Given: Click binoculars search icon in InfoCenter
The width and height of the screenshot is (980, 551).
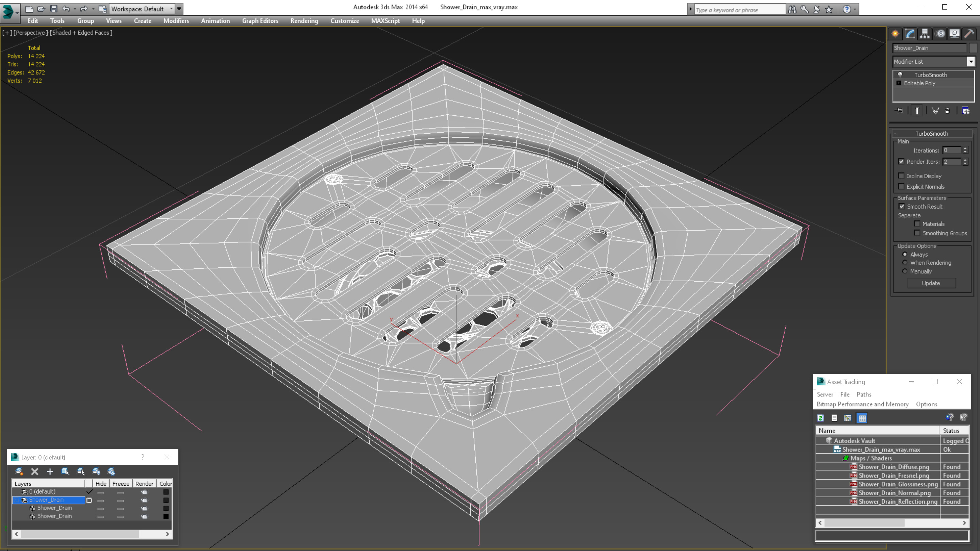Looking at the screenshot, I should (x=792, y=9).
